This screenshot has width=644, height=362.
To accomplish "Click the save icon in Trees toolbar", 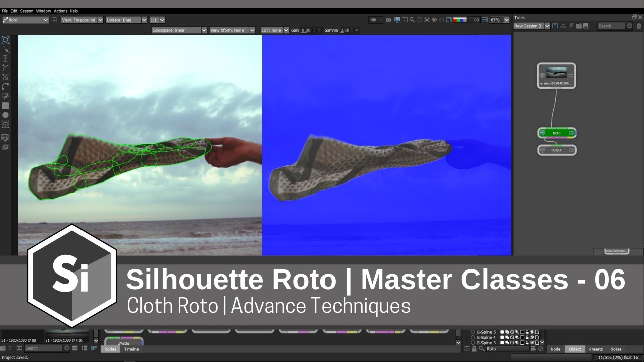I will [x=585, y=26].
